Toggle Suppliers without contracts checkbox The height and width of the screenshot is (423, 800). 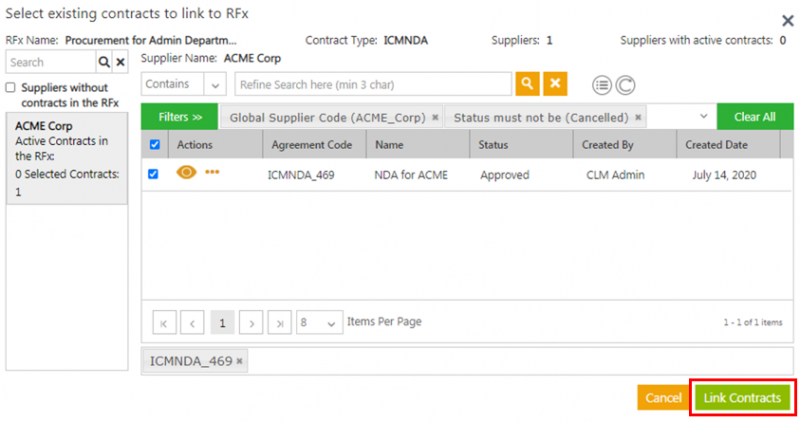pyautogui.click(x=11, y=88)
